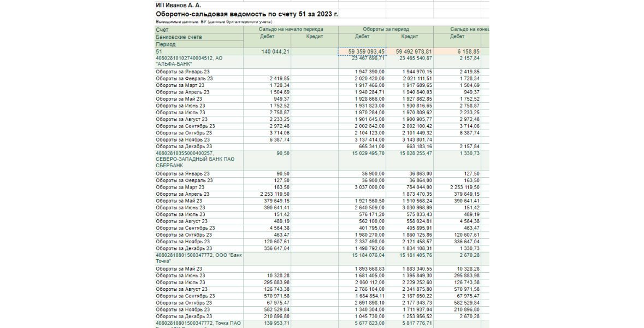Click the АО "АЛЬФА-БАНК" account row label
The image size is (644, 328).
(199, 62)
